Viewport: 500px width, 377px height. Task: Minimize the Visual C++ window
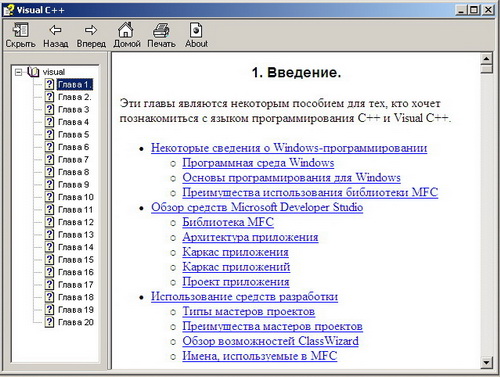pyautogui.click(x=461, y=10)
